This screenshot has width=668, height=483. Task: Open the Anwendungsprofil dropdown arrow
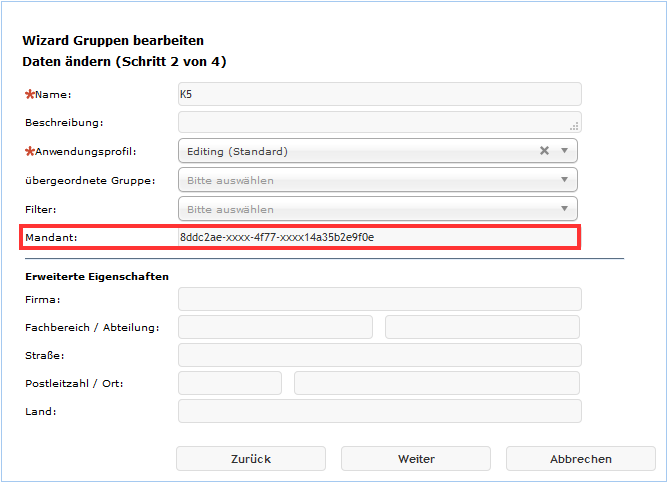(x=564, y=151)
